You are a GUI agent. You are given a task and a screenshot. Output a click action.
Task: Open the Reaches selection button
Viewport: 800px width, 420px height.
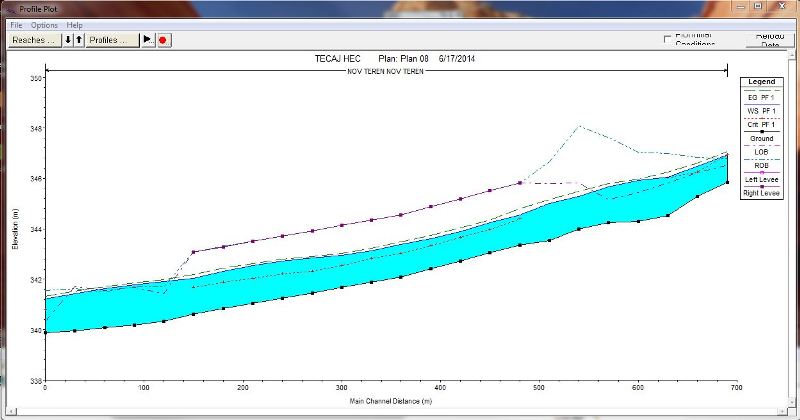point(34,40)
